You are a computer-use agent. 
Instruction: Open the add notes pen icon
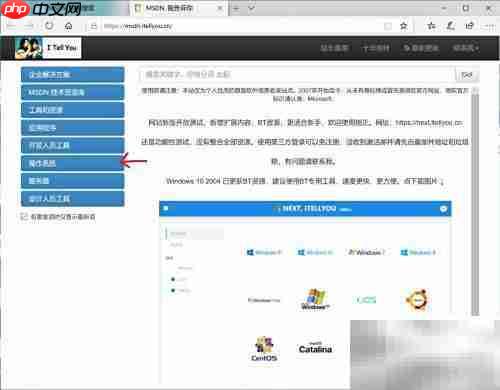coord(451,26)
